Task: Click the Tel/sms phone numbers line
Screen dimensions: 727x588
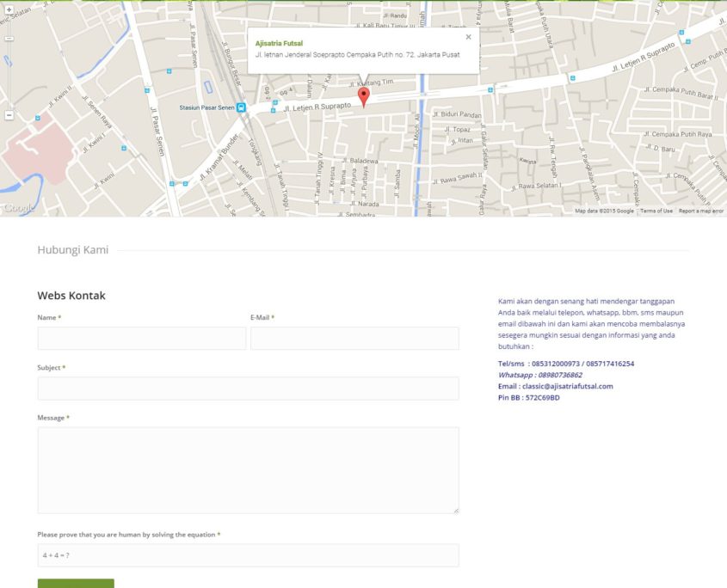Action: pos(566,364)
